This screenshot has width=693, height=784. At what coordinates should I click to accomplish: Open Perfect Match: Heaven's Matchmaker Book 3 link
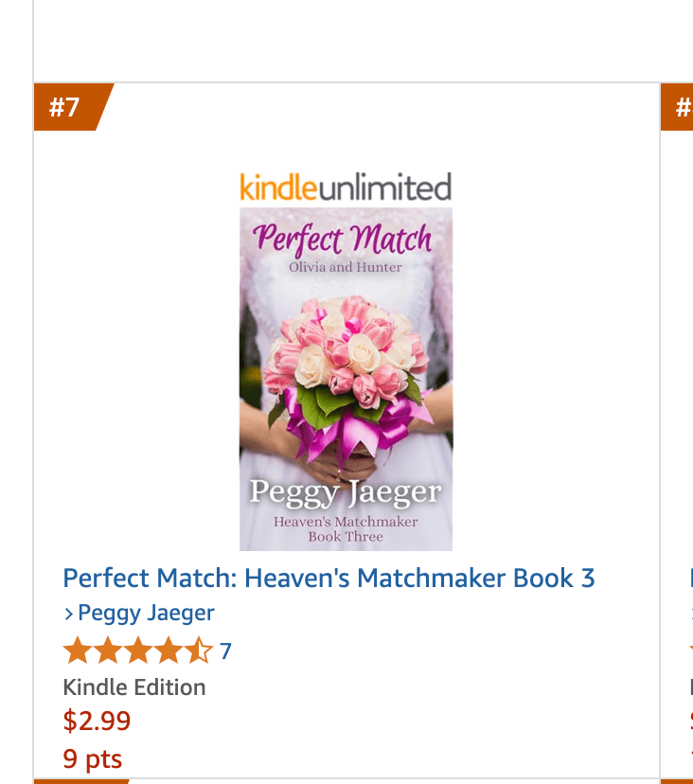[329, 578]
